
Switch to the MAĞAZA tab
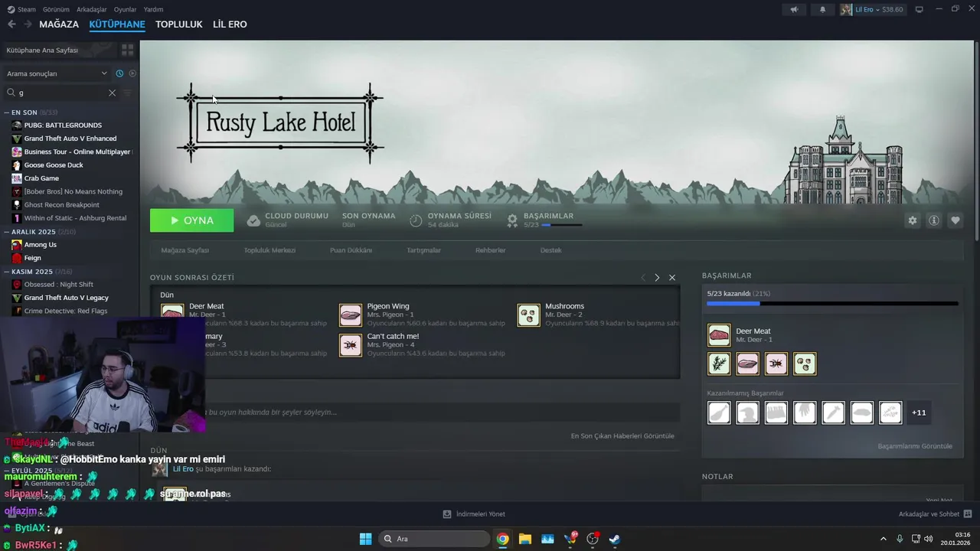coord(59,24)
